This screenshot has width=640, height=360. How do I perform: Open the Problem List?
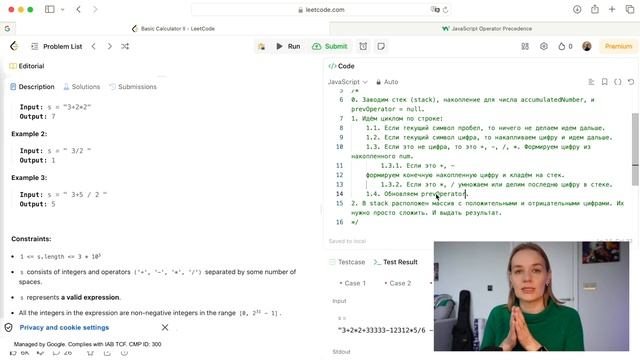coord(57,47)
